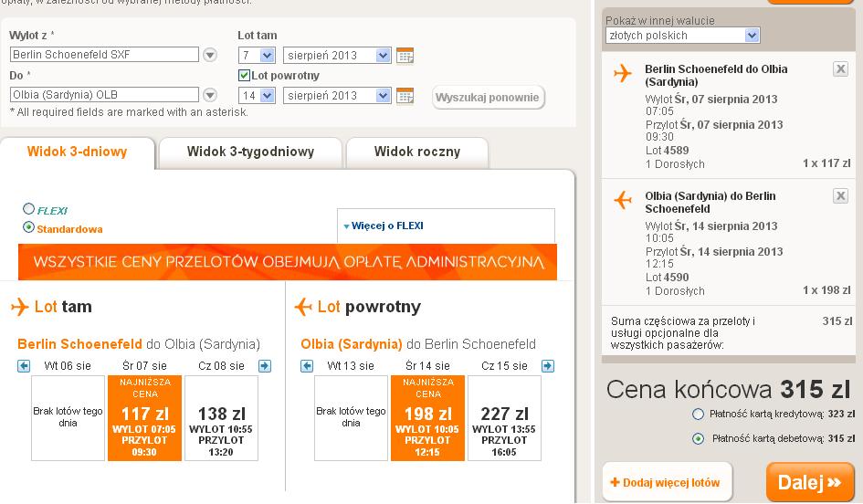This screenshot has width=863, height=504.
Task: Remove Berlin Schoenefeld to Olbia flight from basket
Action: coord(840,68)
